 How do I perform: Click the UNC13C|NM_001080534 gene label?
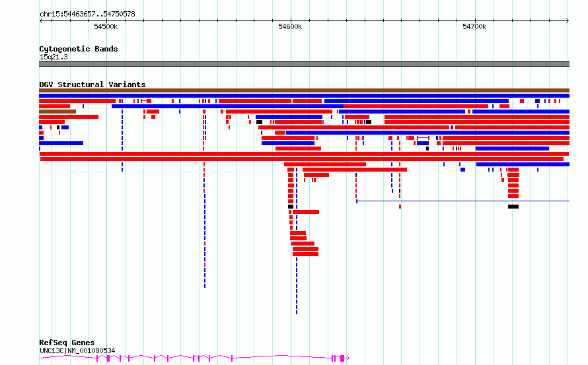(77, 350)
